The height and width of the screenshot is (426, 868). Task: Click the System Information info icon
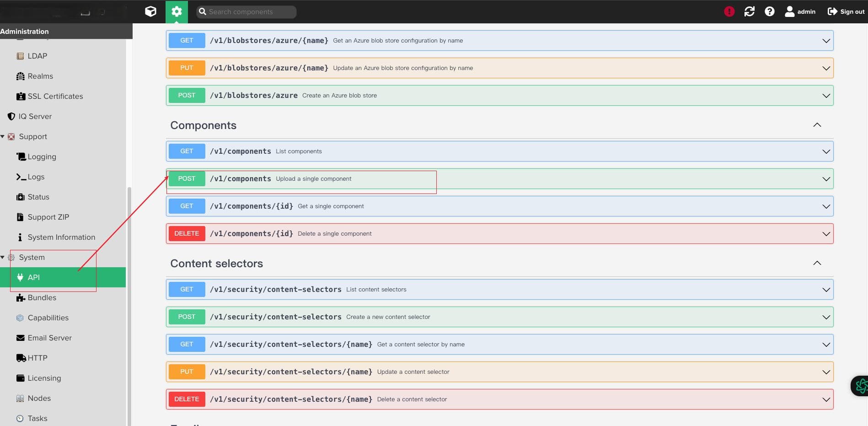click(20, 237)
